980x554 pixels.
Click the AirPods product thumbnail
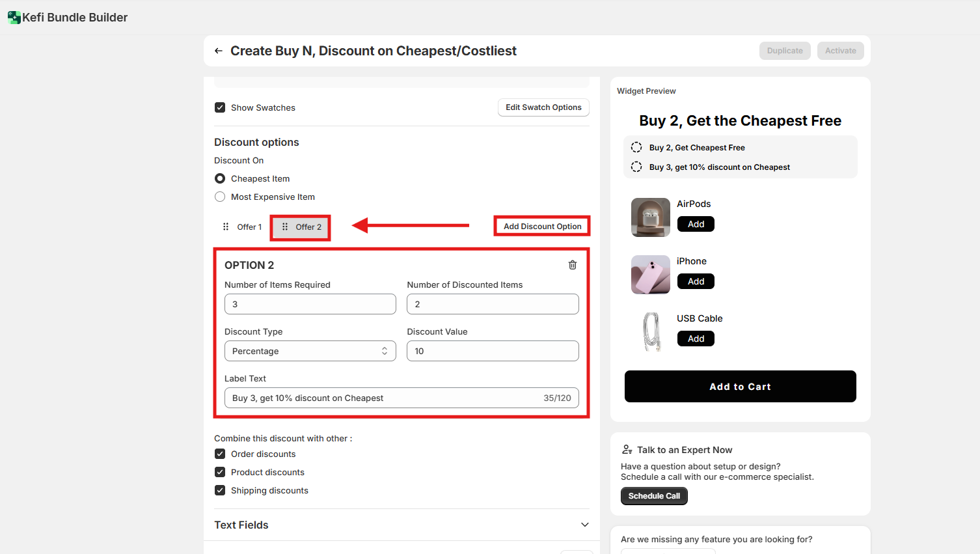650,217
